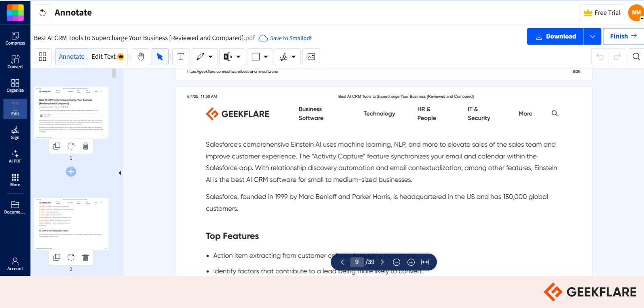Download the annotated PDF

coord(555,36)
